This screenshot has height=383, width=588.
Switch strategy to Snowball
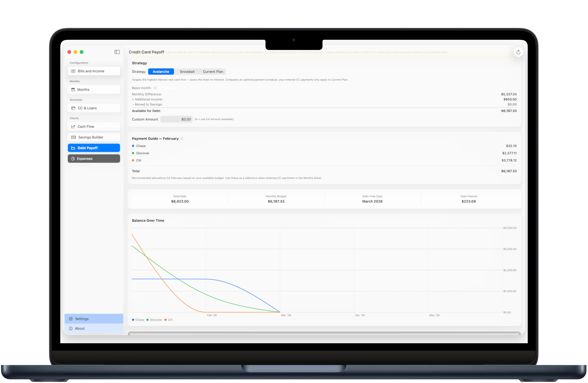(x=187, y=71)
